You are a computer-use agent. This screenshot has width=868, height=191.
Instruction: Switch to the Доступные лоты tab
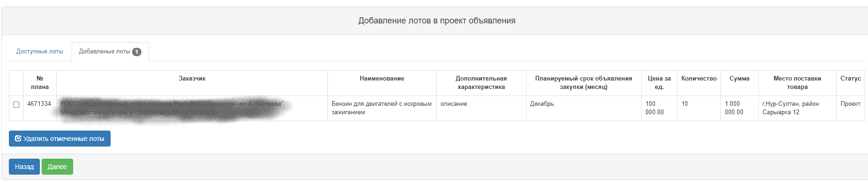click(40, 51)
